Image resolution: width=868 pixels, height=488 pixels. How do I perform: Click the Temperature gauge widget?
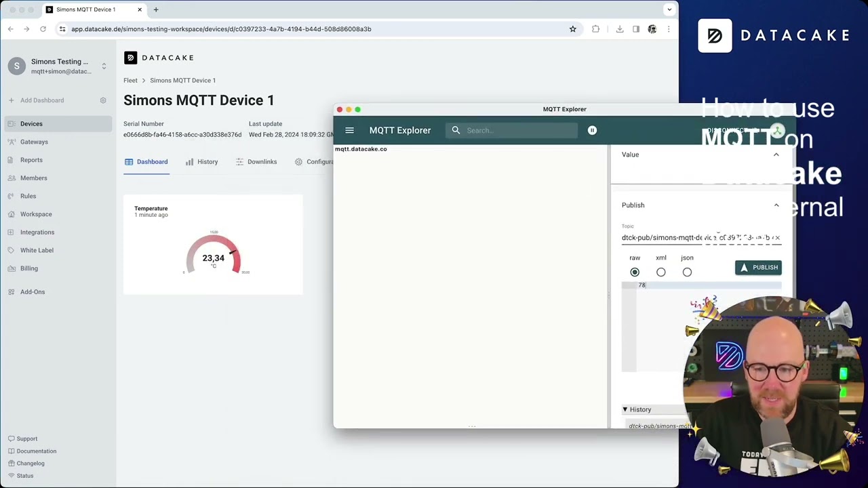coord(213,245)
